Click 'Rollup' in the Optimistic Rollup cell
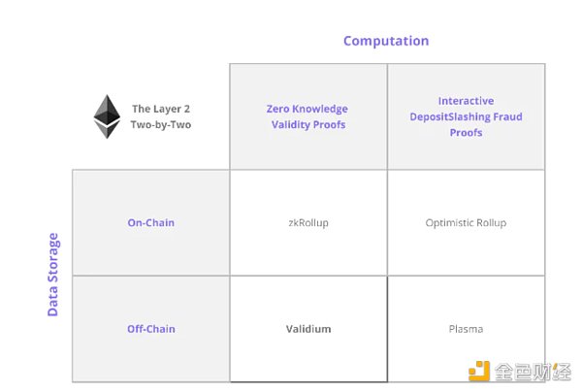The height and width of the screenshot is (392, 582). (492, 223)
